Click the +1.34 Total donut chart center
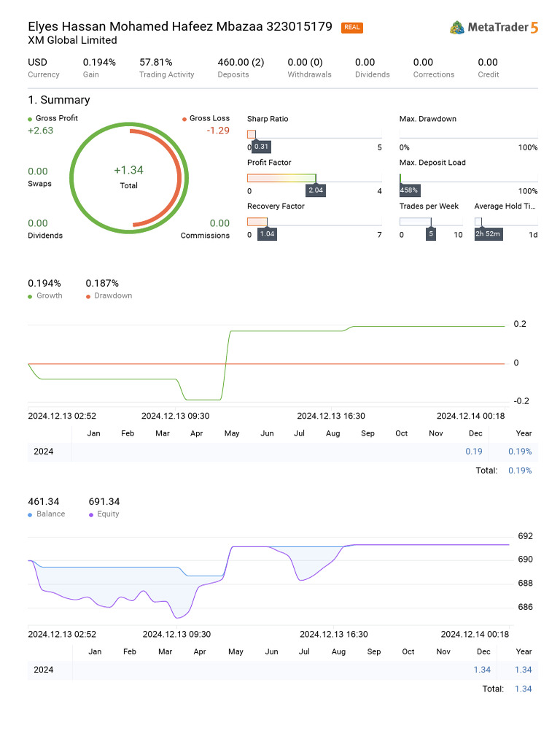This screenshot has height=747, width=560. (128, 177)
